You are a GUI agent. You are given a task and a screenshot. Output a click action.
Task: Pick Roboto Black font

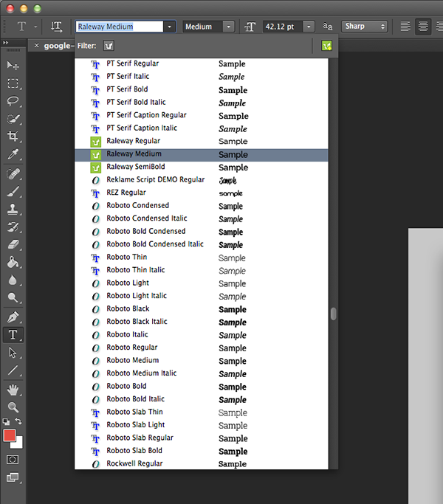coord(202,308)
